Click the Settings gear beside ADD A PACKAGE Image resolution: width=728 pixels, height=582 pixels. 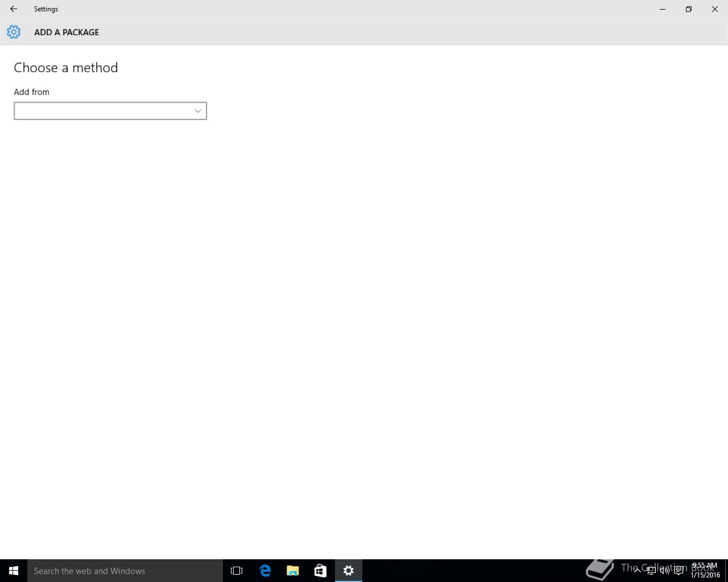click(x=14, y=32)
